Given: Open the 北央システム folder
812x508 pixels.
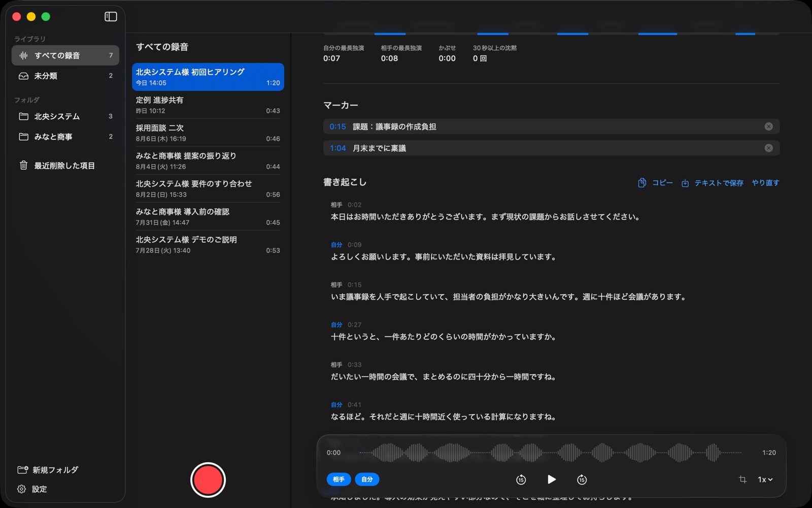Looking at the screenshot, I should (65, 116).
